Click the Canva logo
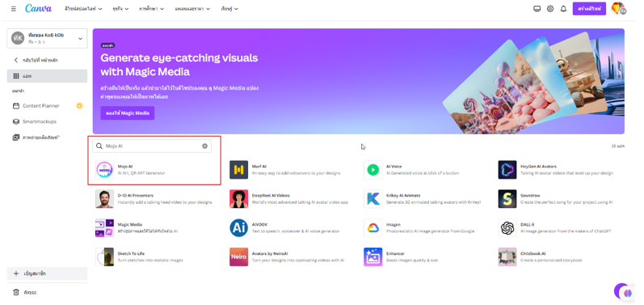The image size is (644, 305). click(x=38, y=8)
